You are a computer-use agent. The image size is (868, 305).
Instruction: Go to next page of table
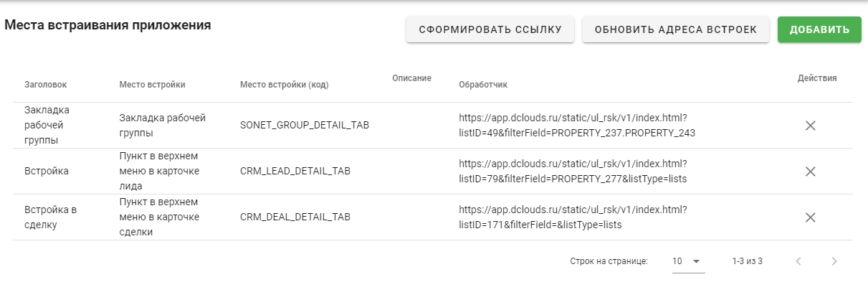[834, 261]
